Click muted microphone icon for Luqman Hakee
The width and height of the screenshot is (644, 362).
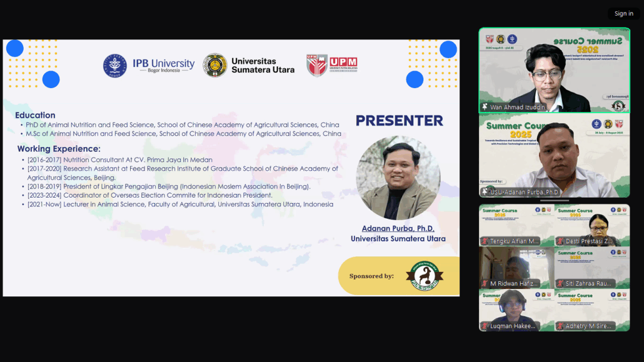[x=485, y=326]
